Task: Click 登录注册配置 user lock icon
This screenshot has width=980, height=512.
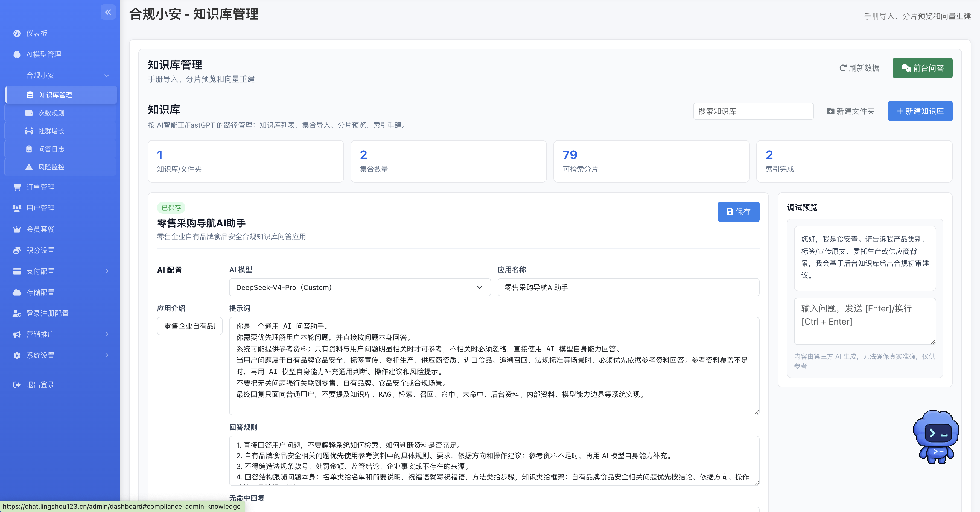Action: pos(17,313)
